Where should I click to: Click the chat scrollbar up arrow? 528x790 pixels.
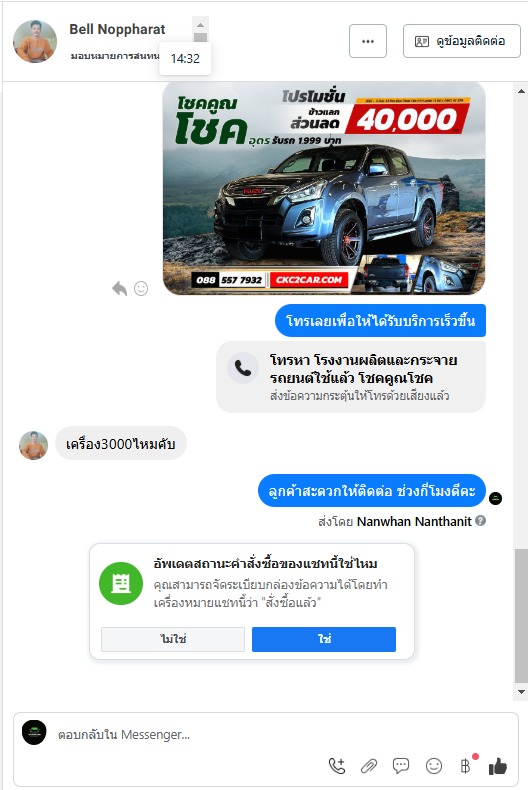tap(521, 91)
